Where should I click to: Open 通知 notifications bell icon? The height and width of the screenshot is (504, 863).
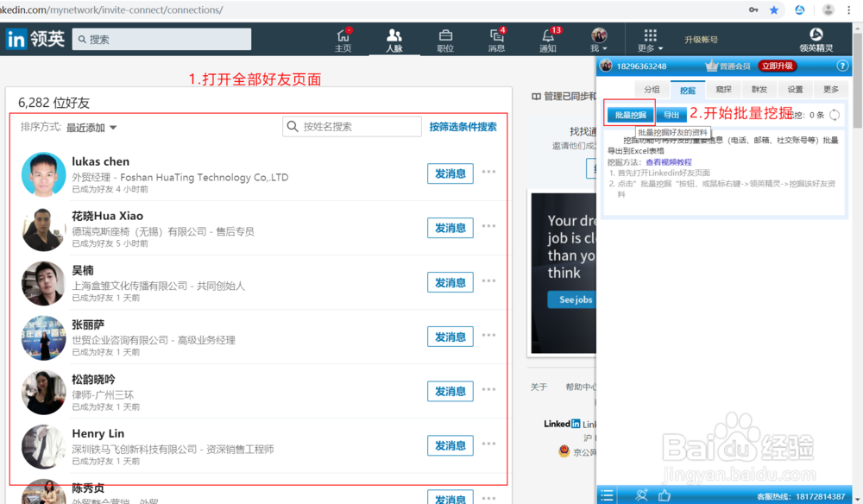point(548,41)
